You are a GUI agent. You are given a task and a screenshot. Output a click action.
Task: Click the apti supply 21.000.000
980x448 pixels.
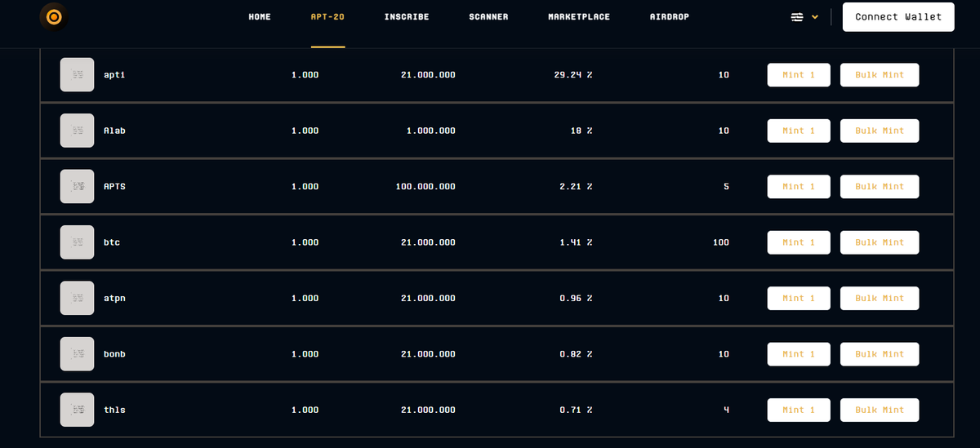pyautogui.click(x=429, y=75)
